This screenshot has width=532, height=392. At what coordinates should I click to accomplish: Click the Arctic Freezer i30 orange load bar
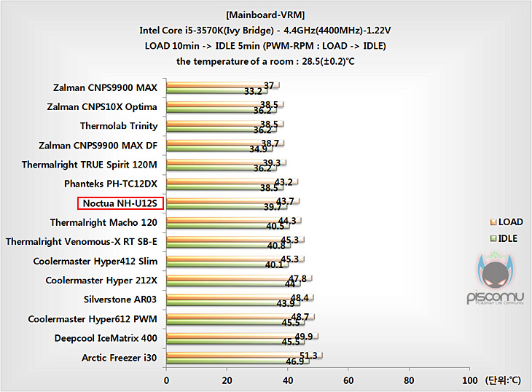click(244, 356)
